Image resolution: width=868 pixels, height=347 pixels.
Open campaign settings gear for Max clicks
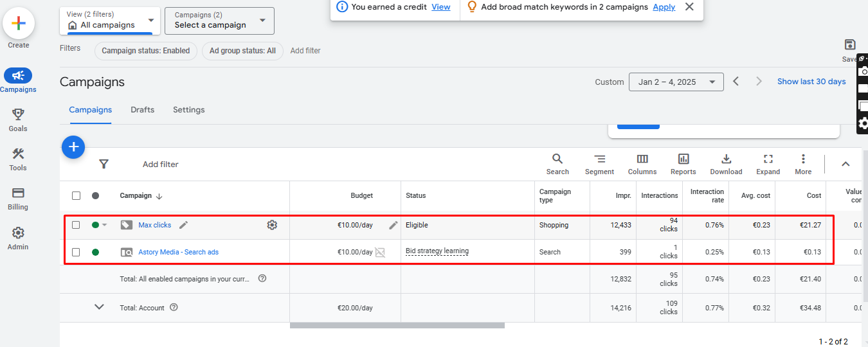(x=272, y=225)
